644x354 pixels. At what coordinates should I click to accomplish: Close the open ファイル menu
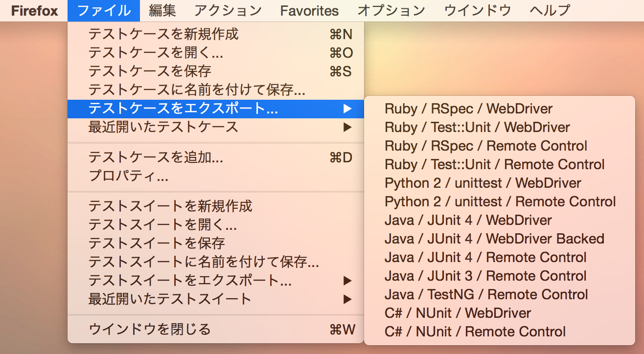[104, 10]
